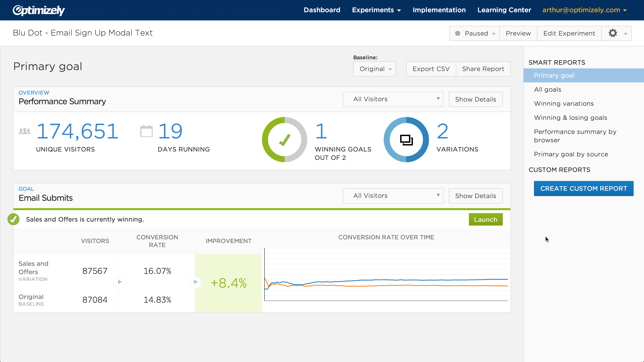Open the Share Report link
Image resolution: width=644 pixels, height=362 pixels.
[x=483, y=69]
